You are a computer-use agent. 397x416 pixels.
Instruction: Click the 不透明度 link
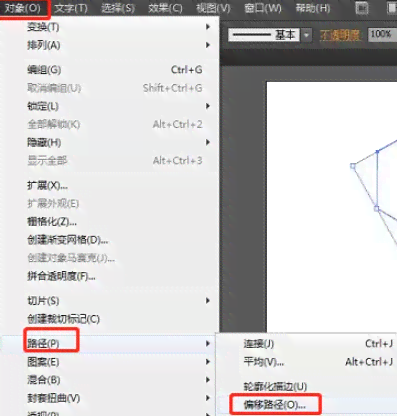click(340, 35)
